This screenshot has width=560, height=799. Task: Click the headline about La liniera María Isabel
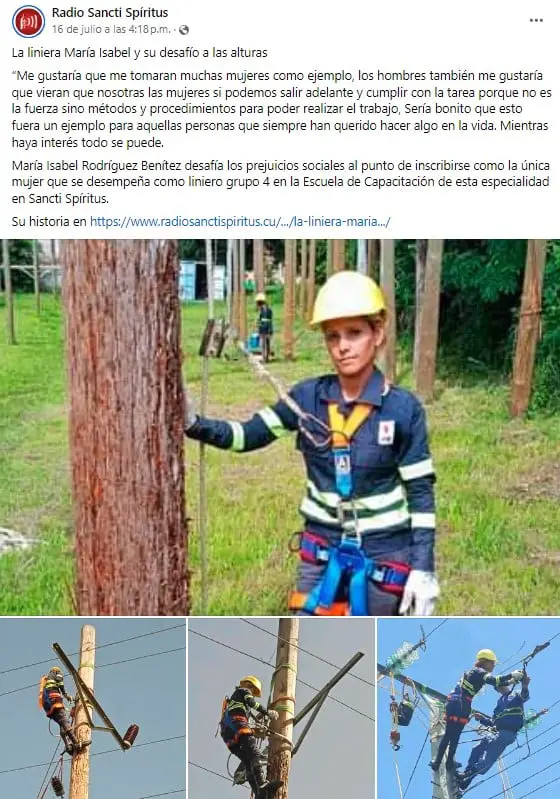click(x=139, y=52)
